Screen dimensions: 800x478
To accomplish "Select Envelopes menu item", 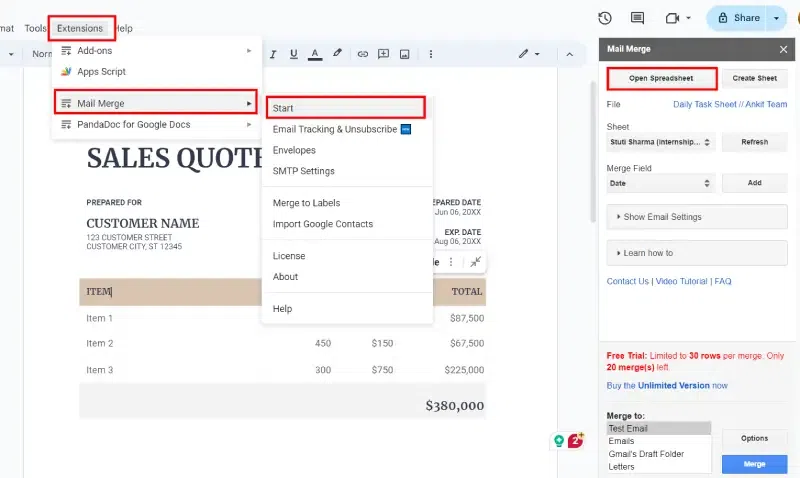I will pyautogui.click(x=347, y=150).
